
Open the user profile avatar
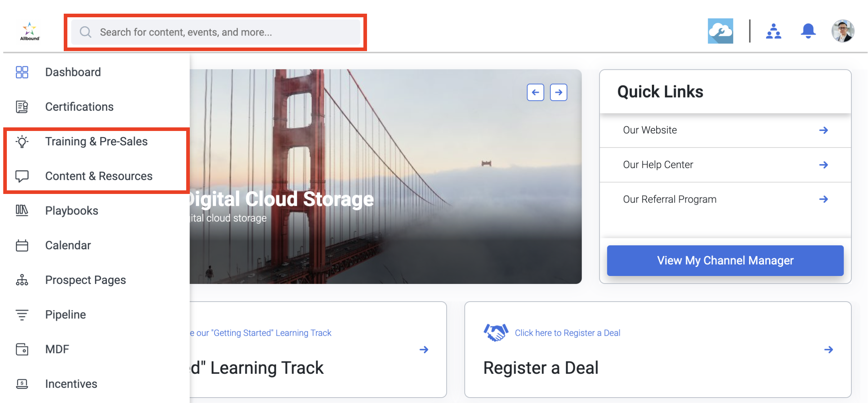843,31
